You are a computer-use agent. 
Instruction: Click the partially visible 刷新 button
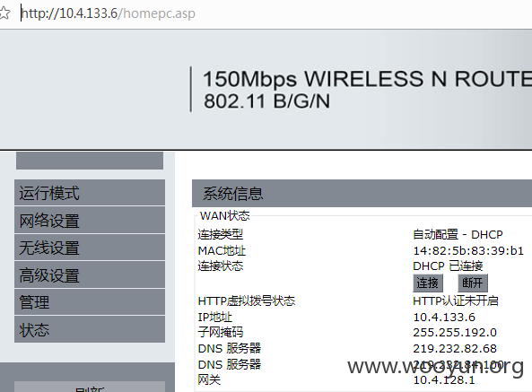tap(90, 387)
